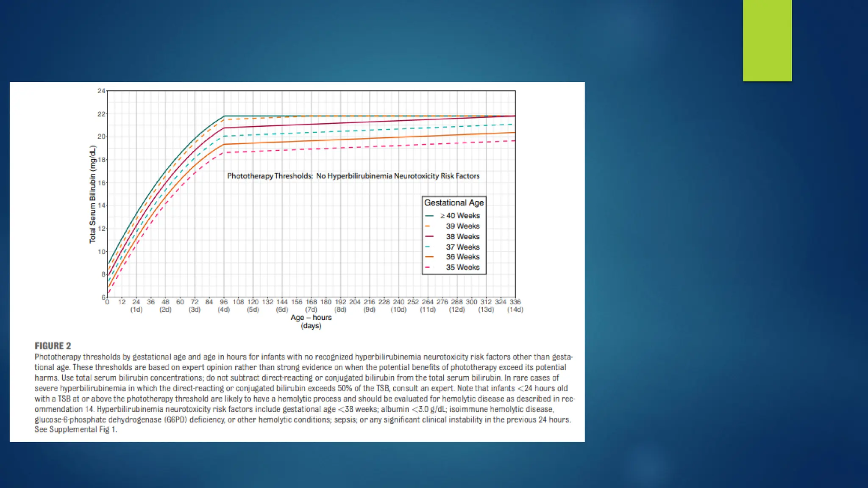Select the ≥ 40 Weeks legend entry

click(460, 216)
